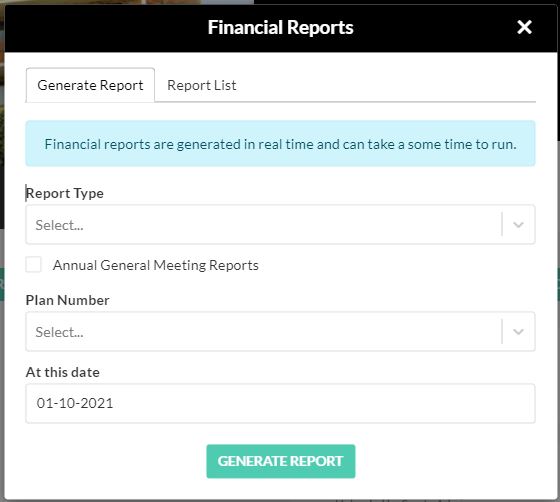The height and width of the screenshot is (502, 560).
Task: Expand the Report Type chevron arrow
Action: tap(518, 225)
